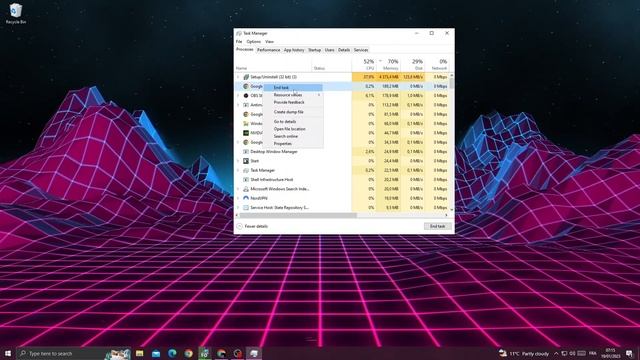Switch to the Users tab

click(329, 50)
